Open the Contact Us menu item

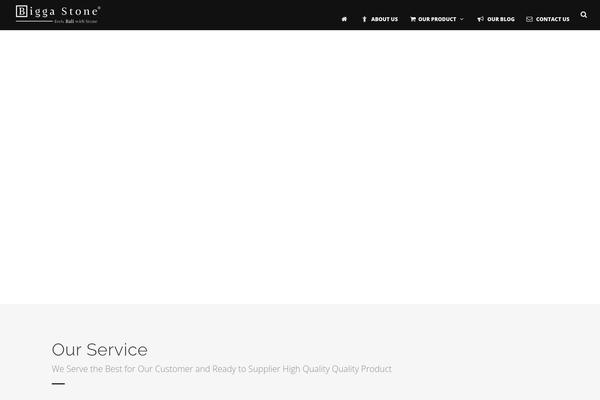click(x=553, y=19)
